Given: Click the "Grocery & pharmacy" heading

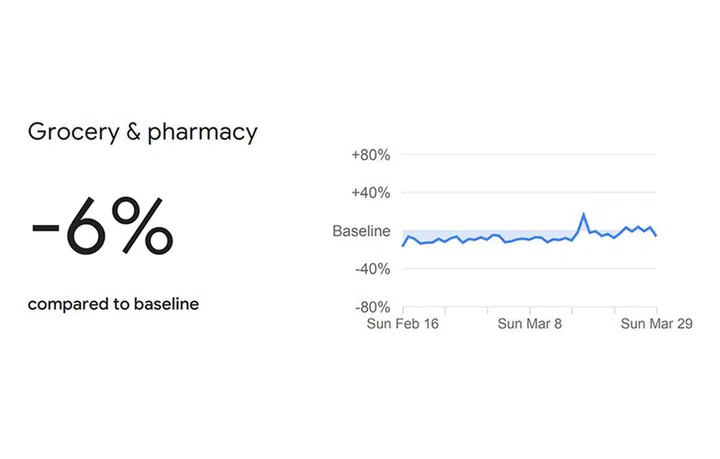Looking at the screenshot, I should [x=142, y=132].
